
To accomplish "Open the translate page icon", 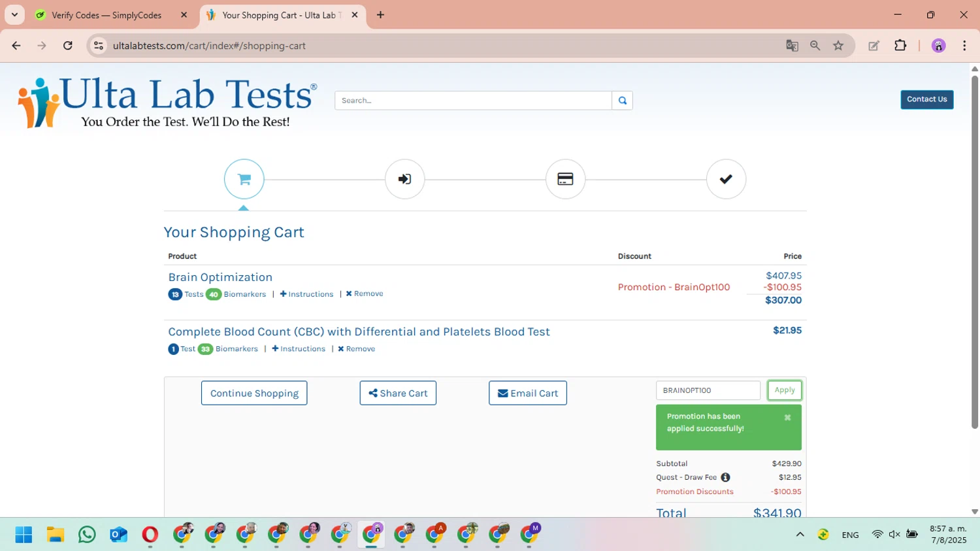I will point(792,46).
